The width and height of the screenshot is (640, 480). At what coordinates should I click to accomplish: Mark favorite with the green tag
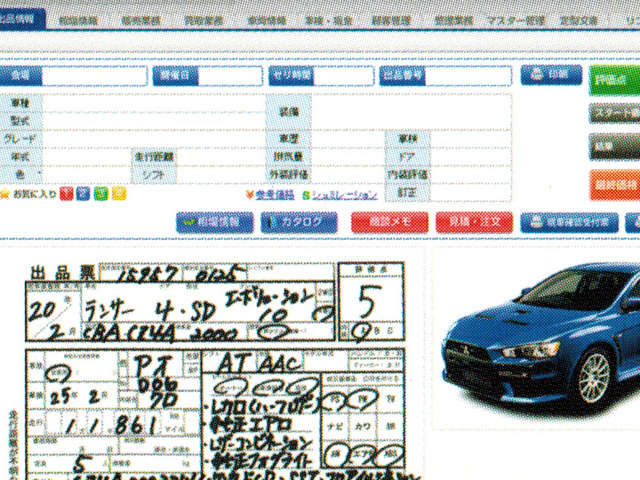coord(101,194)
